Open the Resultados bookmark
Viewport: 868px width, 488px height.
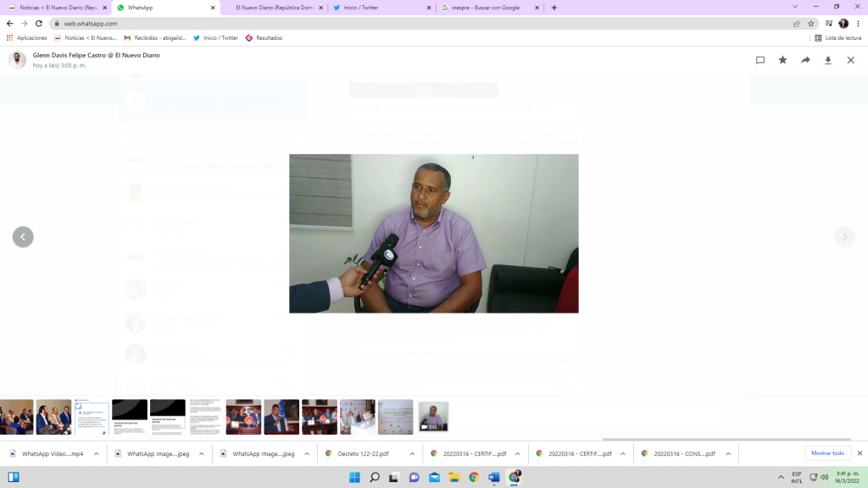click(264, 38)
